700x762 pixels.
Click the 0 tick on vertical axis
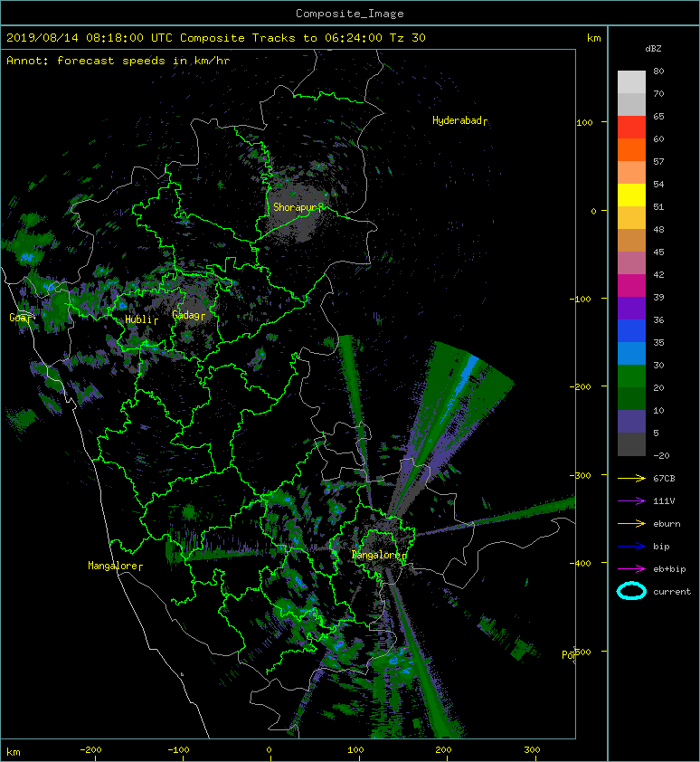click(x=593, y=211)
